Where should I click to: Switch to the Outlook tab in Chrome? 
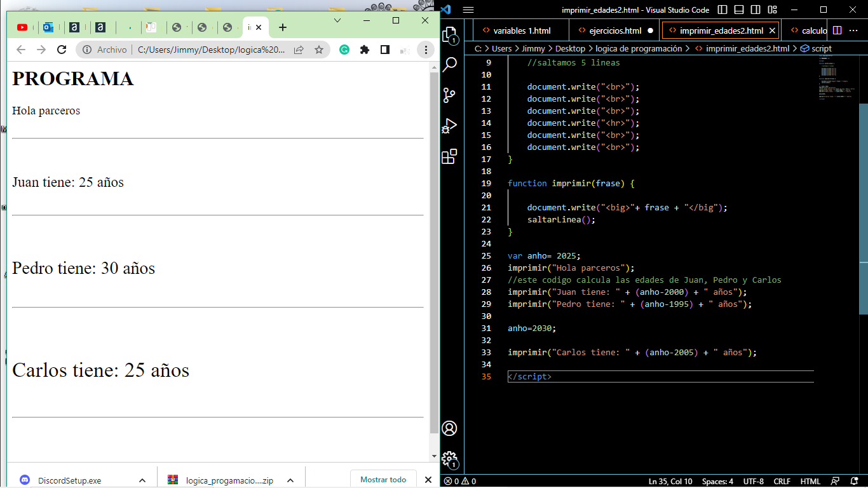tap(48, 27)
